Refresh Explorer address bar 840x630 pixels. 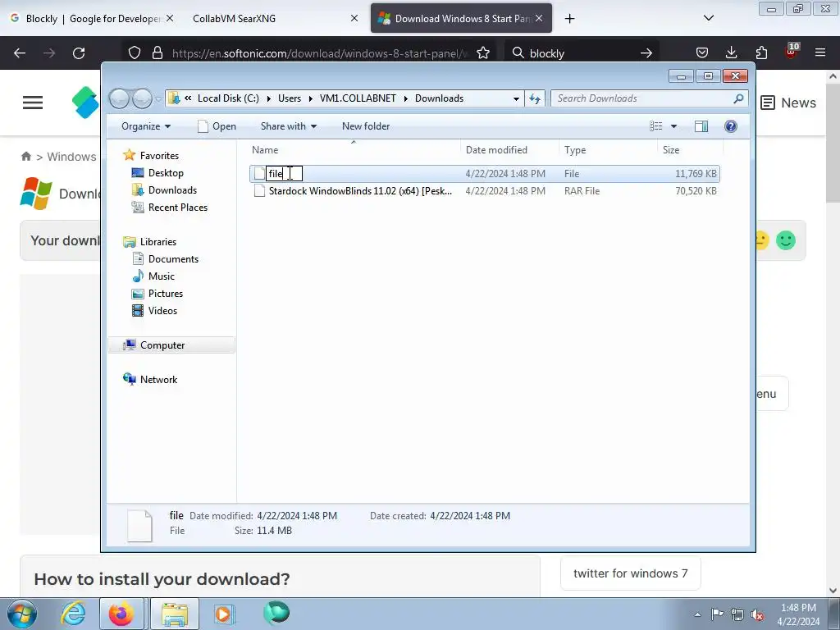pos(535,98)
